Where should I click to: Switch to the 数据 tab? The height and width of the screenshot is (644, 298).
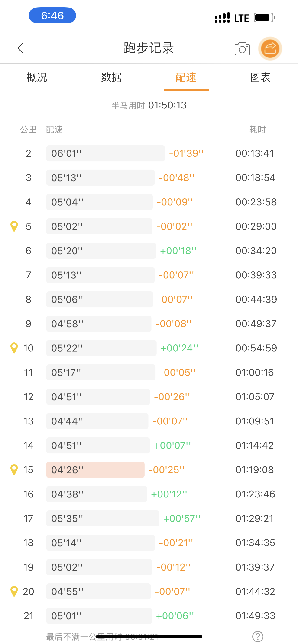pyautogui.click(x=111, y=77)
